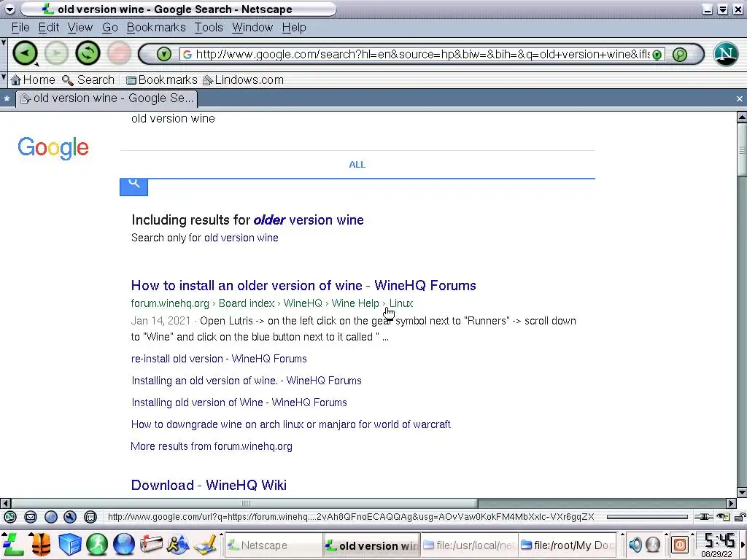Collapse the personal toolbar using its grippy arrow
This screenshot has width=747, height=560.
[x=4, y=77]
